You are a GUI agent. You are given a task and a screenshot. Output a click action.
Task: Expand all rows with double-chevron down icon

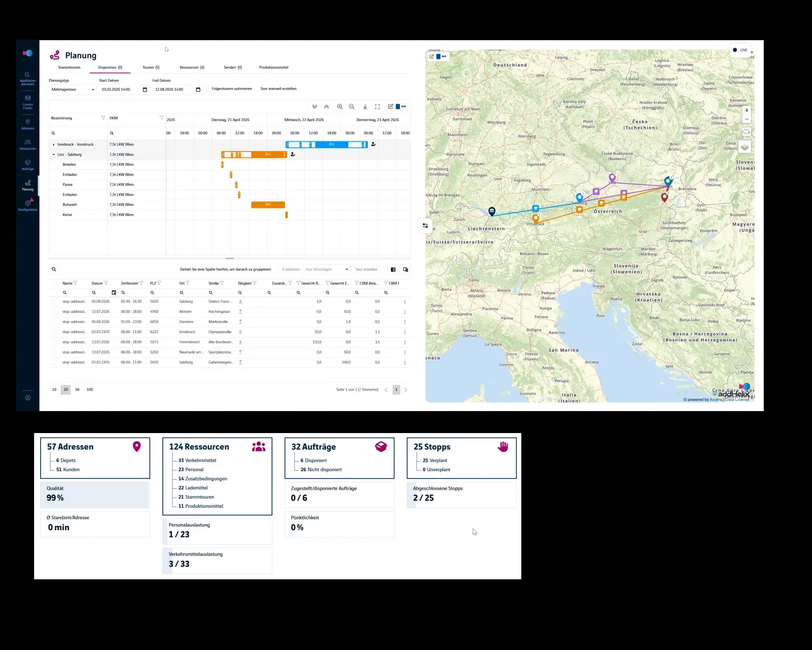pyautogui.click(x=315, y=107)
